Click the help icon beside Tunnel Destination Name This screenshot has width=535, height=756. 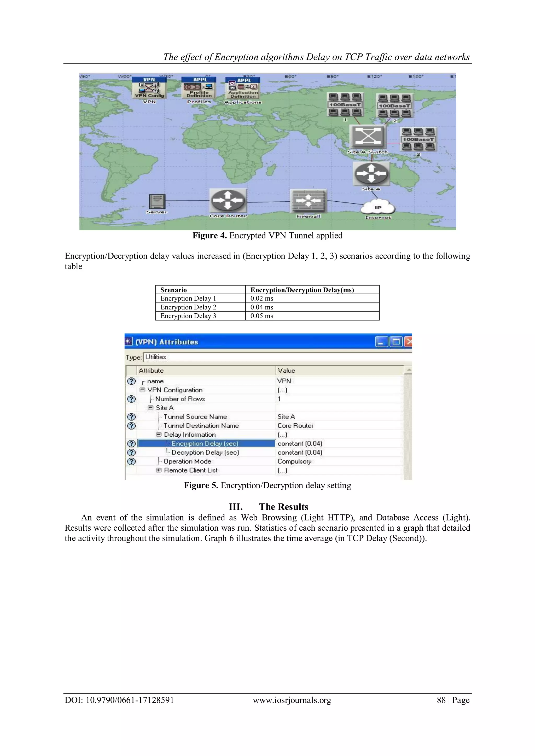131,425
